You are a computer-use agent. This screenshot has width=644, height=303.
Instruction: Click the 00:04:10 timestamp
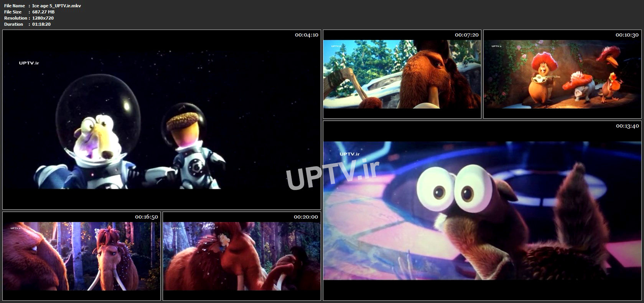point(306,35)
